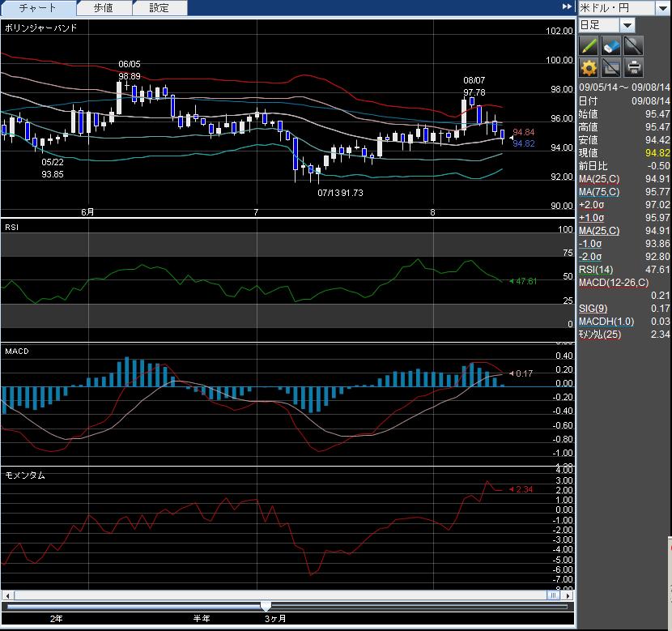Click the MA(75,C) indicator label
The height and width of the screenshot is (631, 672).
coord(600,192)
